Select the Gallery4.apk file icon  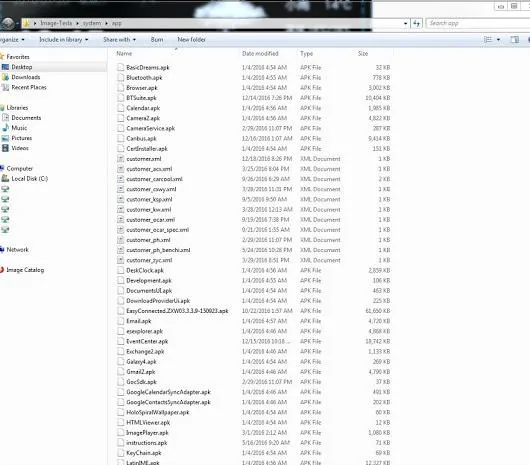click(x=120, y=361)
